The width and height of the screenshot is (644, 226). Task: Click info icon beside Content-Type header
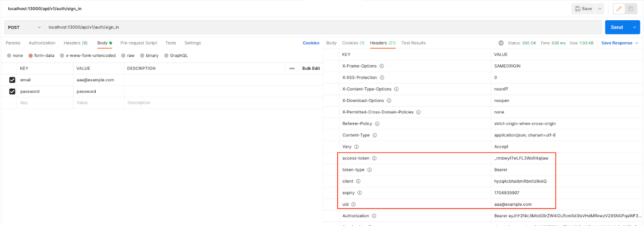[374, 136]
